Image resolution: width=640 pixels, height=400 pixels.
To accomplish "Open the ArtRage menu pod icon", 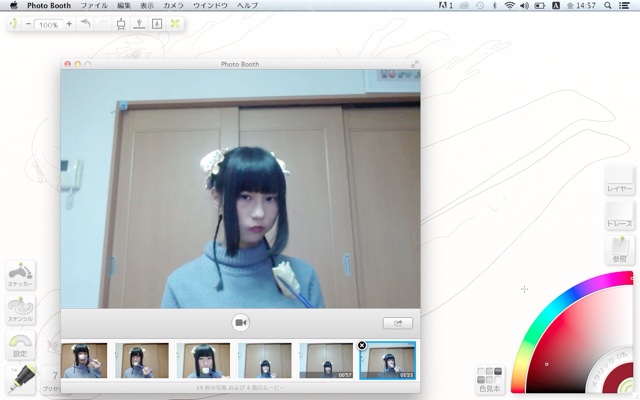I will click(13, 24).
